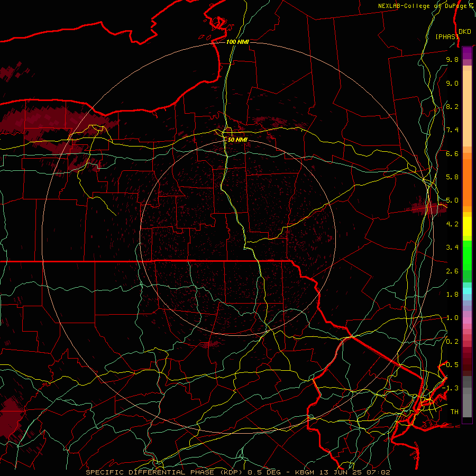Click the [PHAS] legend label
The image size is (476, 476).
[x=447, y=36]
